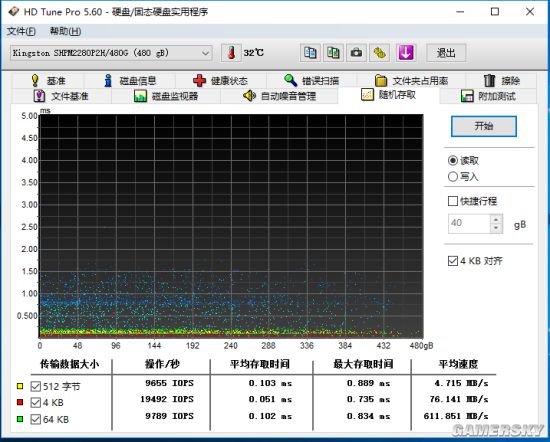
Task: Select the 写入 write radio button
Action: pyautogui.click(x=453, y=176)
